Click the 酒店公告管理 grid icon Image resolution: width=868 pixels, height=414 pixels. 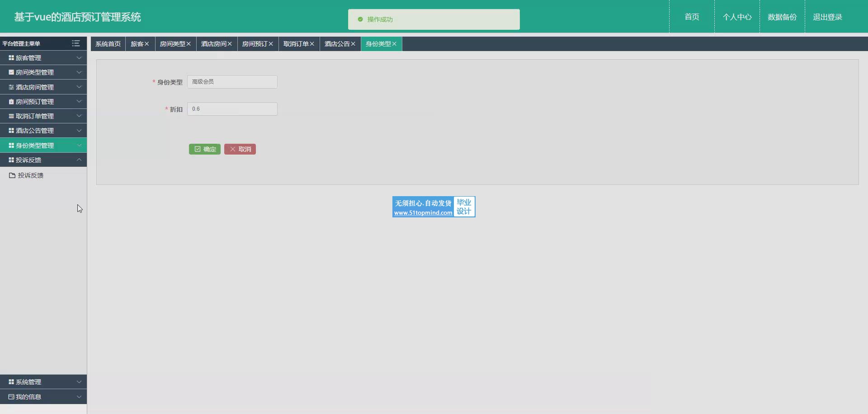click(11, 131)
